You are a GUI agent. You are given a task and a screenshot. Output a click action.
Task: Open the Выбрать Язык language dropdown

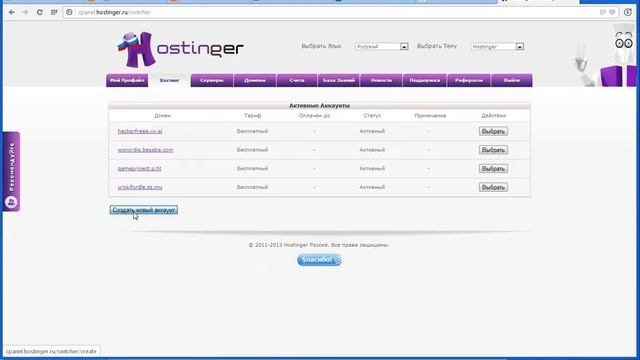point(381,47)
